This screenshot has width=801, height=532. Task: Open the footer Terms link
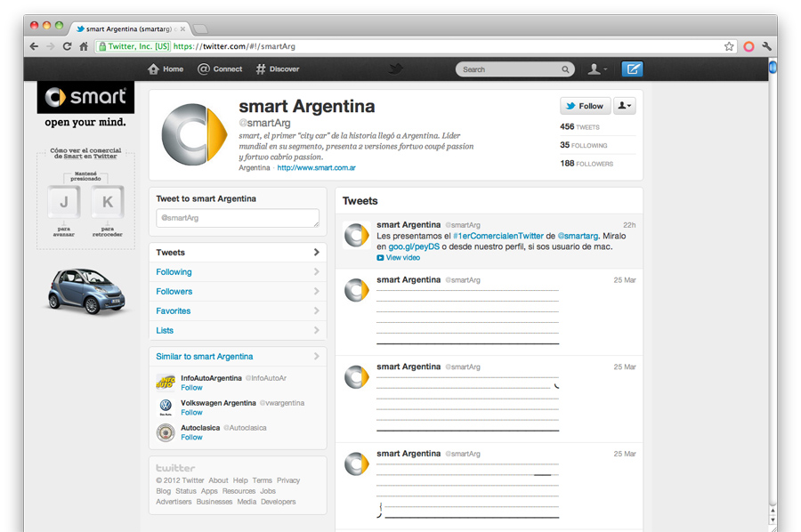pos(262,480)
